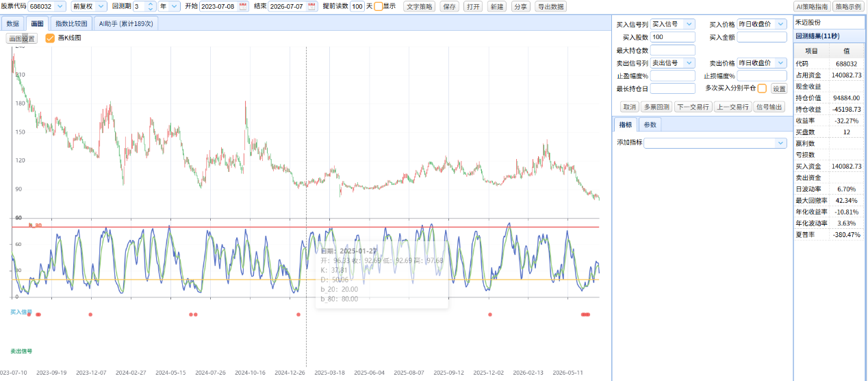This screenshot has height=381, width=868.
Task: Select the 指标 tab
Action: (626, 125)
